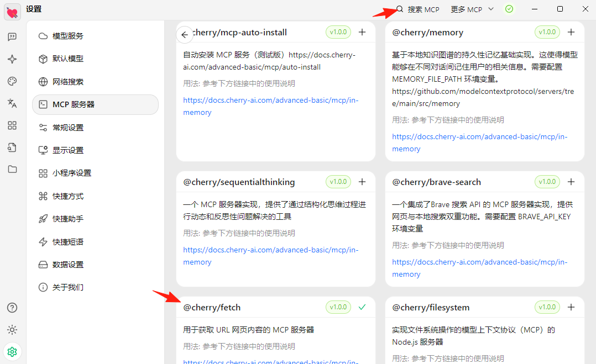Open docs link in mcp-auto-install card
The width and height of the screenshot is (596, 364).
tap(271, 106)
